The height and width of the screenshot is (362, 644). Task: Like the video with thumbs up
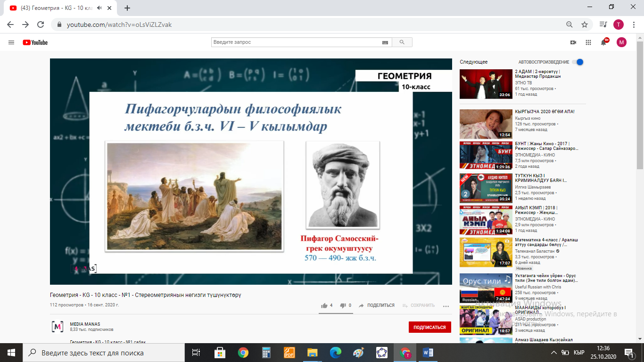pos(324,305)
